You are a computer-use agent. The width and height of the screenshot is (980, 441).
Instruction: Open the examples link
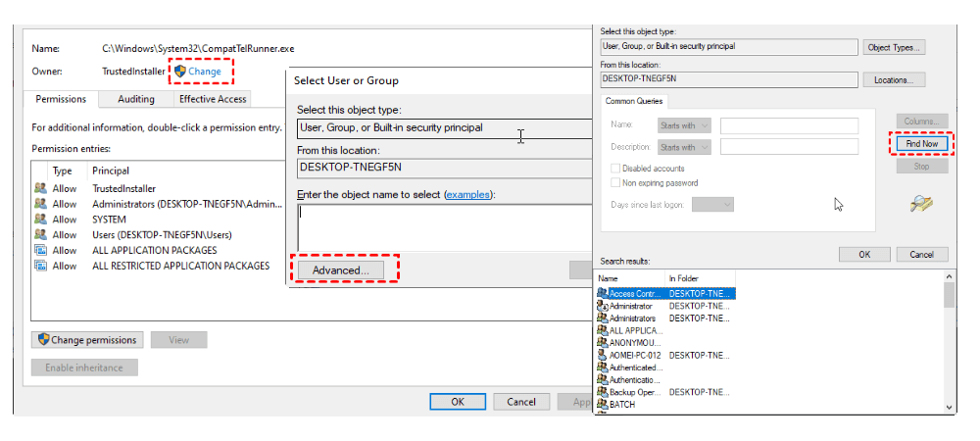point(467,195)
